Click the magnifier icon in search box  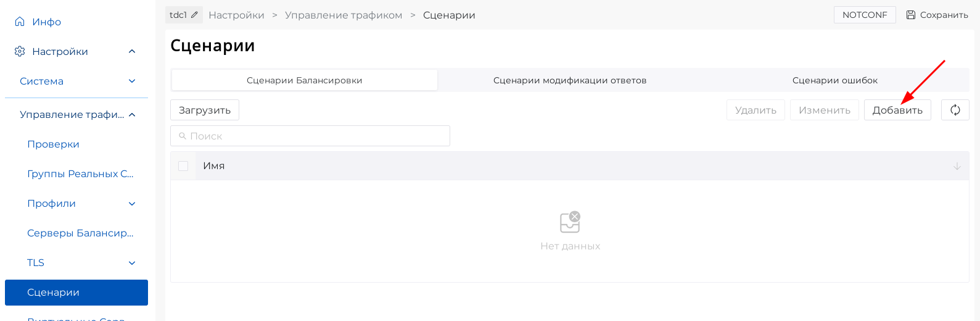(183, 136)
